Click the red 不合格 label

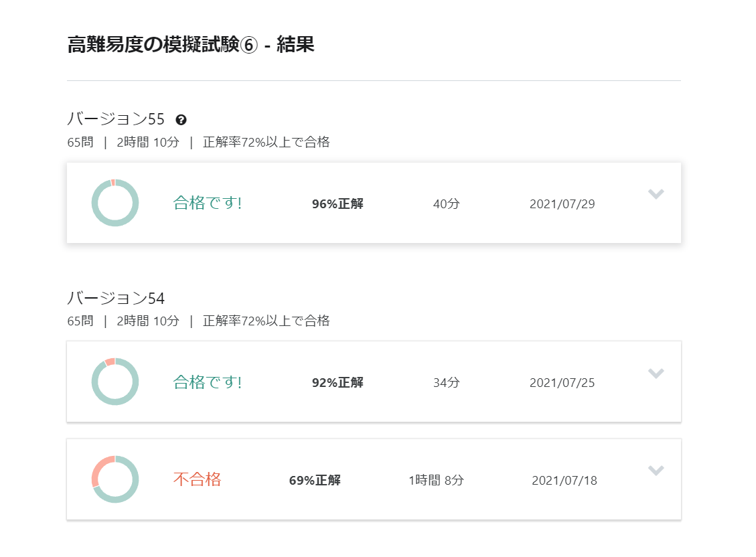[x=197, y=479]
